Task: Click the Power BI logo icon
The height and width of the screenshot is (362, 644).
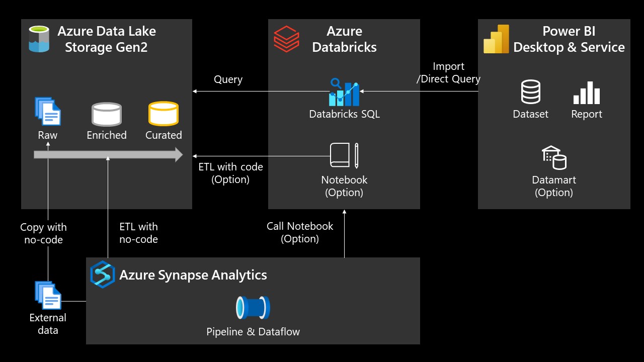Action: 496,39
